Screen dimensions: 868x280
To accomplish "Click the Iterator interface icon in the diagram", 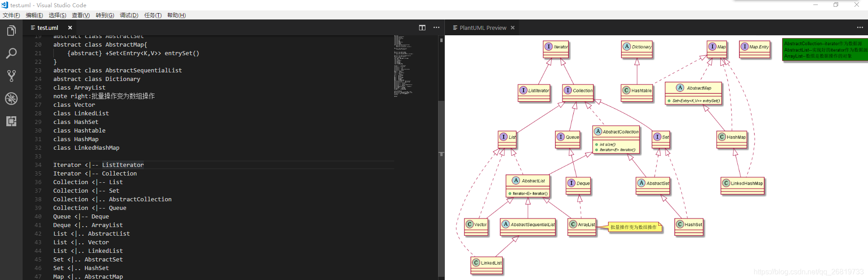I will pos(548,47).
